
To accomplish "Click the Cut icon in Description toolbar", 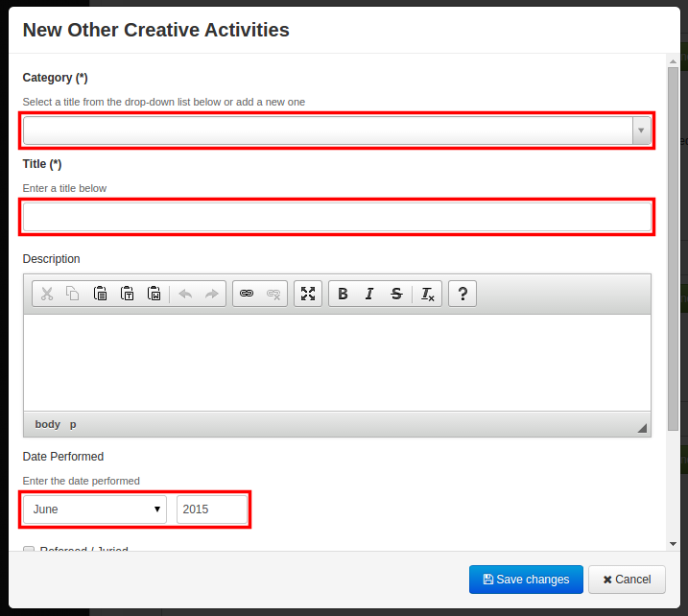I will click(47, 294).
